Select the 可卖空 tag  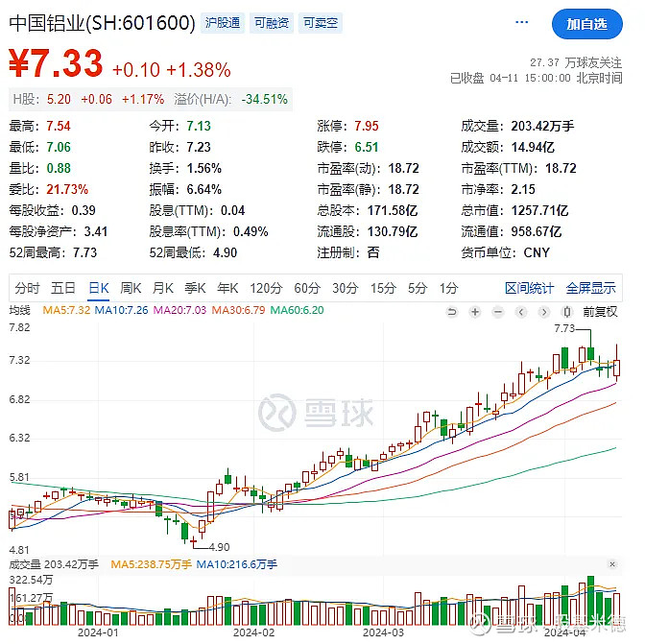[321, 23]
